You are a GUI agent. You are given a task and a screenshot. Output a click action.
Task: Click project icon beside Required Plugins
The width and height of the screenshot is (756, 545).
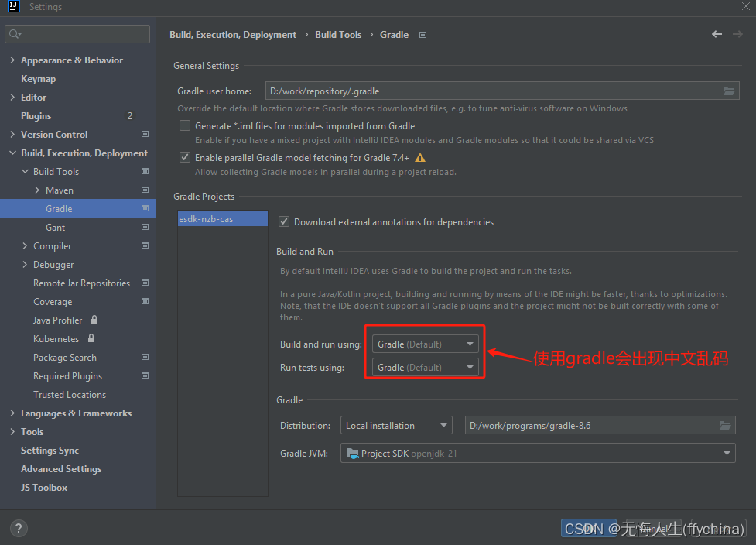click(145, 375)
